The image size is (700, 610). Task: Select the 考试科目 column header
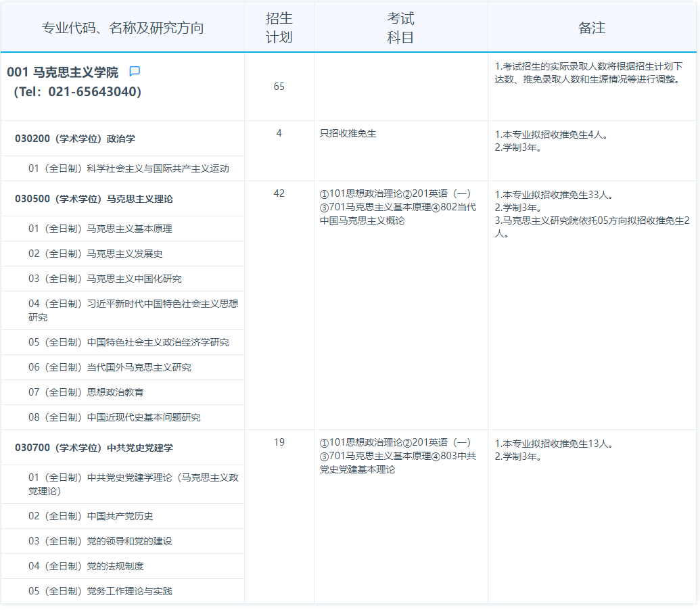[400, 28]
